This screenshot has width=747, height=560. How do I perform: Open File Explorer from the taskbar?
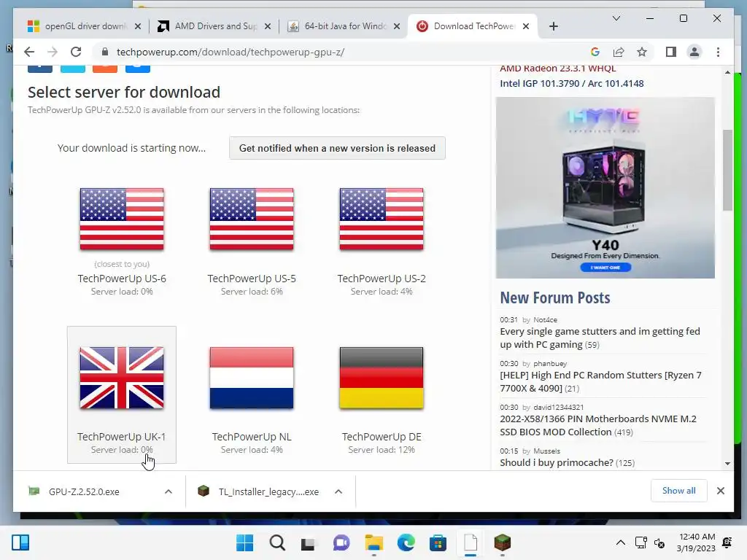coord(373,542)
